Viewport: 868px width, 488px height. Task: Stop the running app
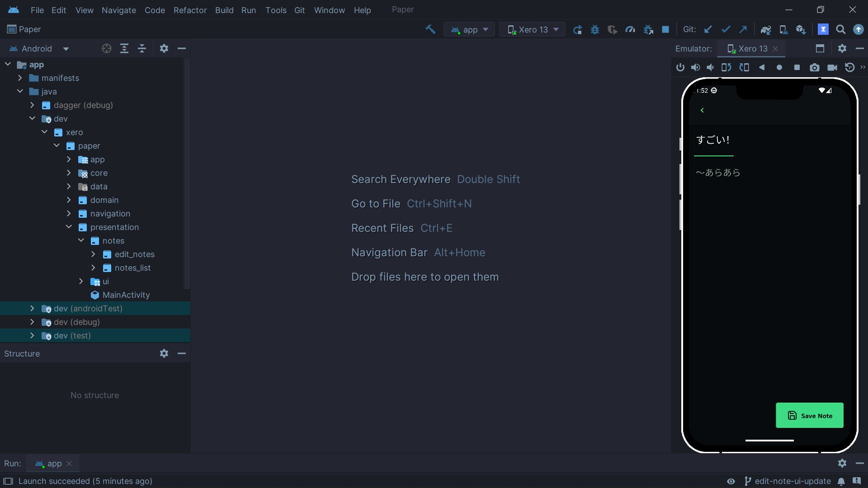tap(665, 29)
